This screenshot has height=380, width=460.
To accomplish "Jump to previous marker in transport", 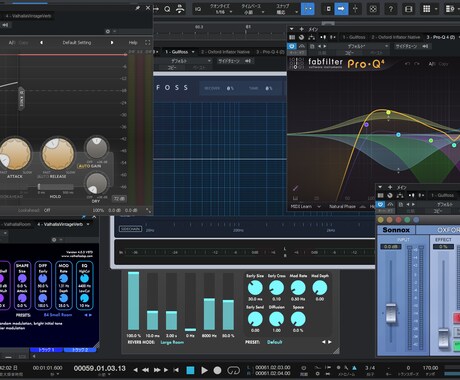I will tap(136, 370).
